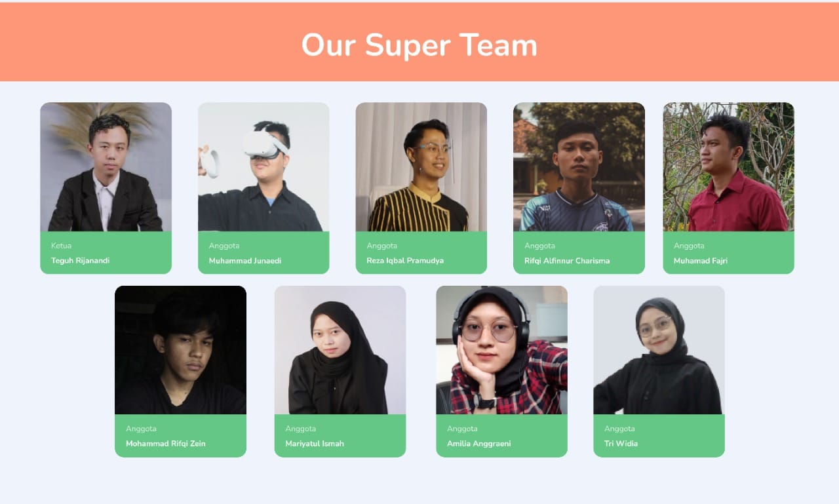Select the Reza Iqbal Pramudya name label

(405, 261)
